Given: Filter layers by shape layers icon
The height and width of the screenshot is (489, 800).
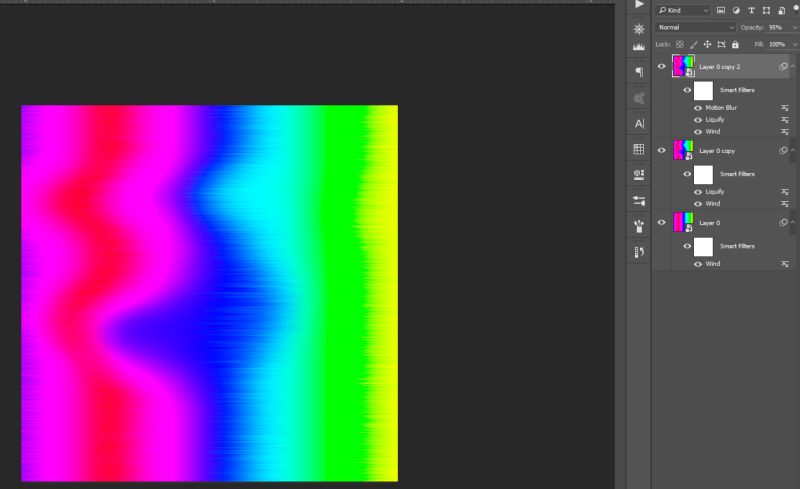Looking at the screenshot, I should tap(766, 10).
